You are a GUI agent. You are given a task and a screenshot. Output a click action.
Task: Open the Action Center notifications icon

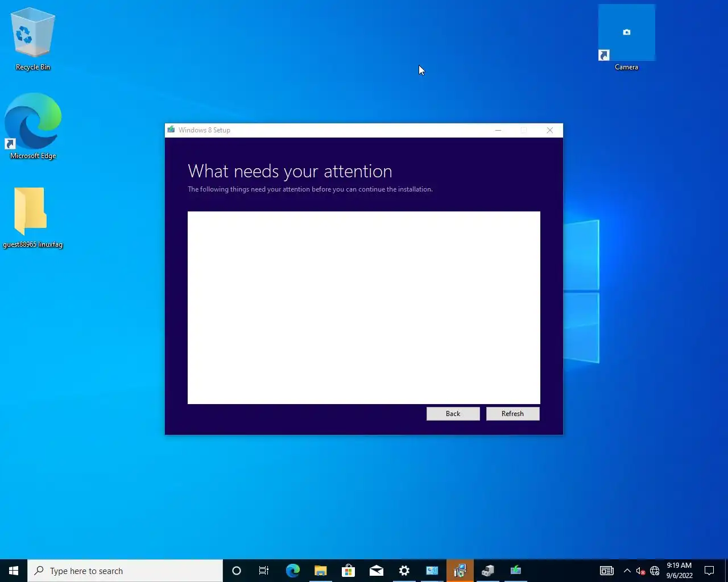coord(709,571)
